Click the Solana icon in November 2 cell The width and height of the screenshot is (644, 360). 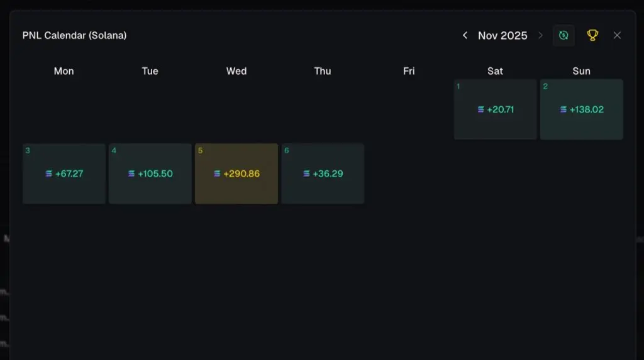tap(563, 109)
